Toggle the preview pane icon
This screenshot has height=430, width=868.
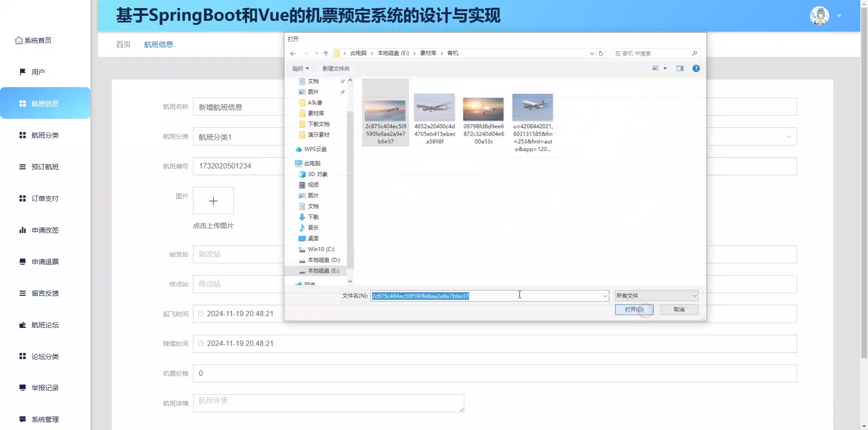(x=680, y=68)
